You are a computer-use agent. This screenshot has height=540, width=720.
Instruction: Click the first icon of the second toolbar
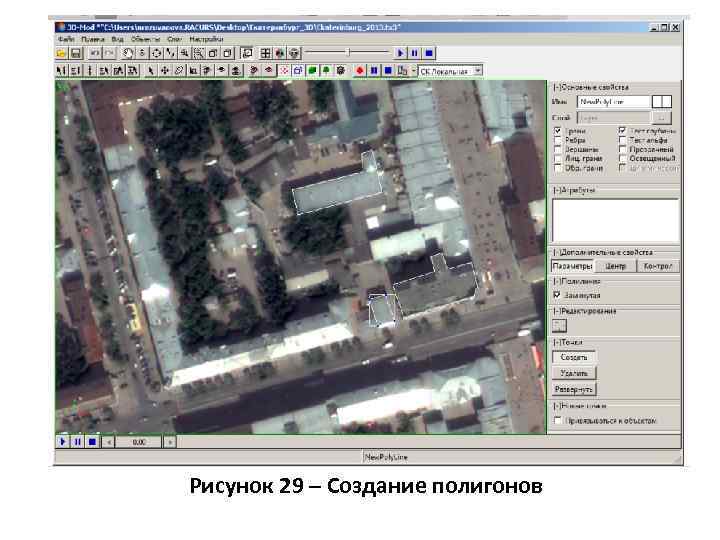click(x=61, y=71)
